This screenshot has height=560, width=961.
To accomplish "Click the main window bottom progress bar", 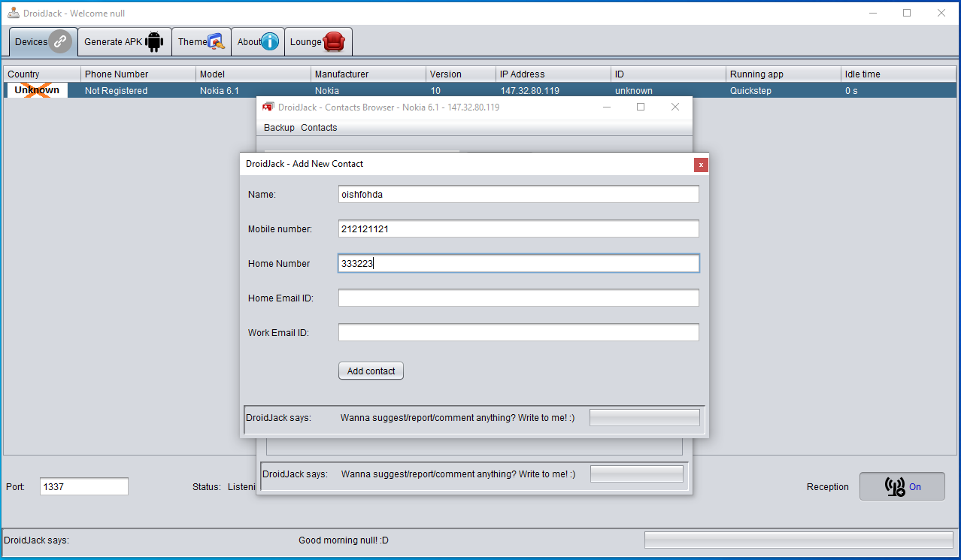I will [x=799, y=540].
